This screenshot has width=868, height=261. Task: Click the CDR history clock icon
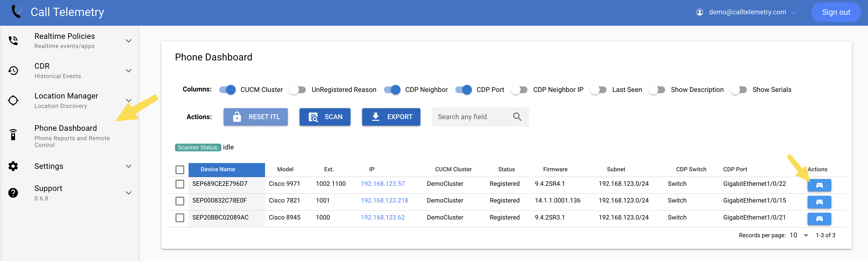tap(13, 70)
